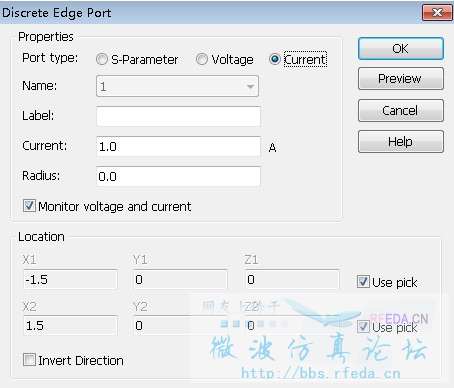Click the Preview button

401,79
